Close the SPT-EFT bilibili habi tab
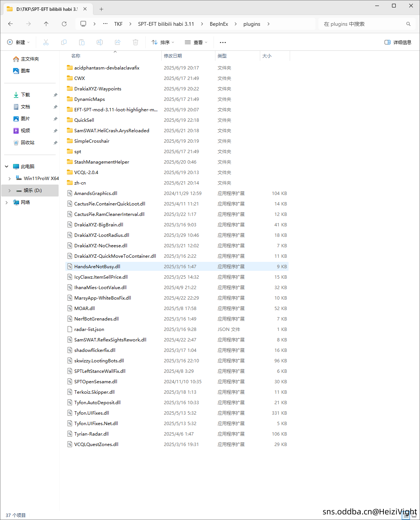 [x=85, y=9]
